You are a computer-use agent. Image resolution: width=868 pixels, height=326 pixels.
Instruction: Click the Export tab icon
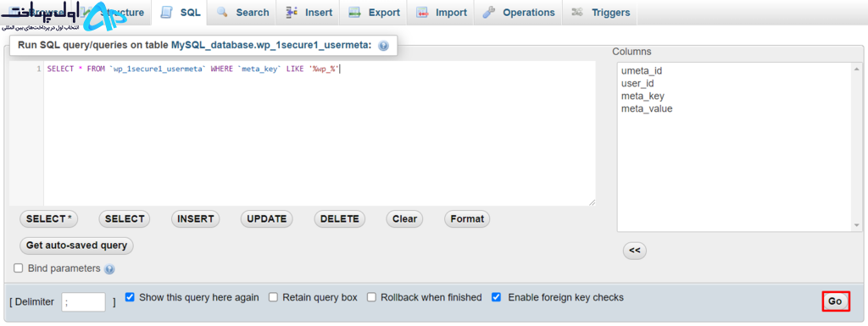click(355, 12)
